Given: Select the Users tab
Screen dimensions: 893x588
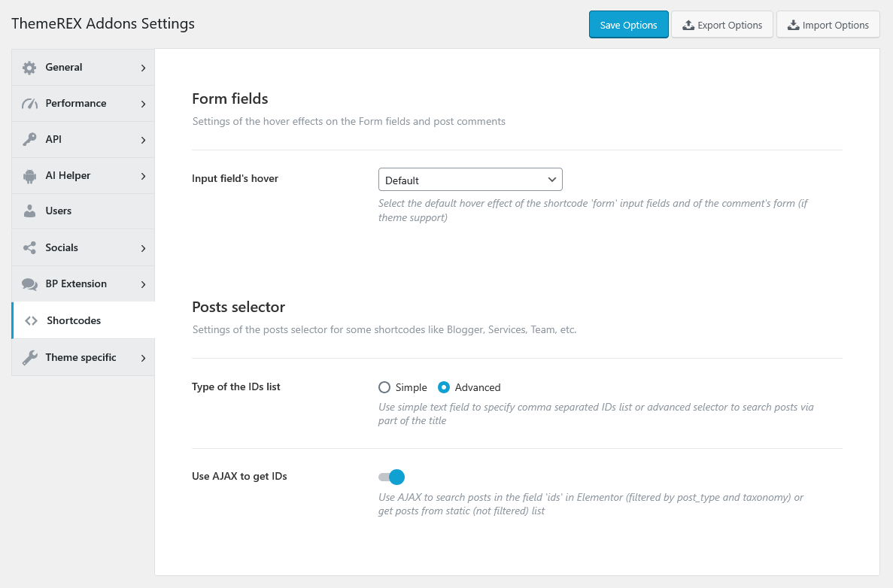Looking at the screenshot, I should tap(84, 211).
